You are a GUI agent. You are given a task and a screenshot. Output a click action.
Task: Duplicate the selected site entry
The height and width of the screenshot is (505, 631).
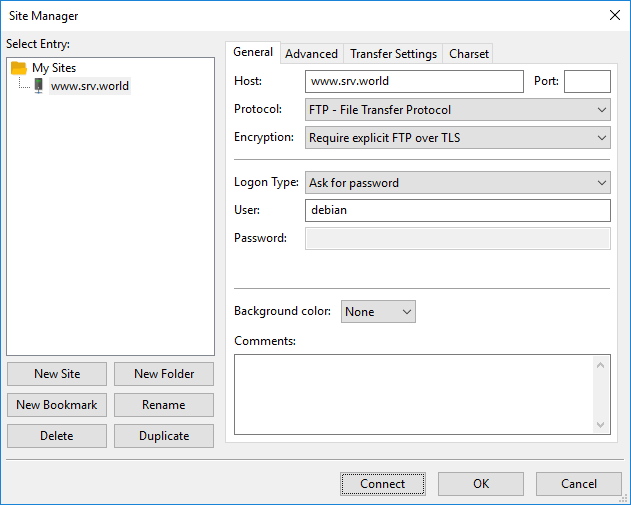[x=164, y=436]
